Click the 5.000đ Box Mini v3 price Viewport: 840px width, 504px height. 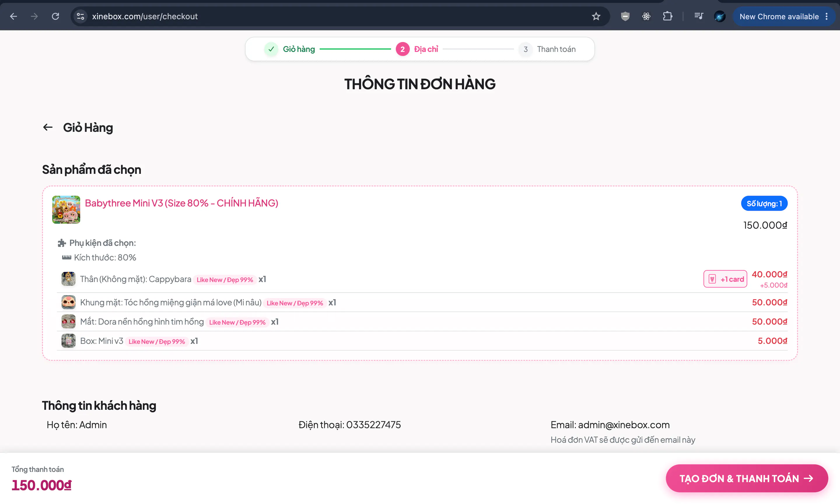(772, 341)
